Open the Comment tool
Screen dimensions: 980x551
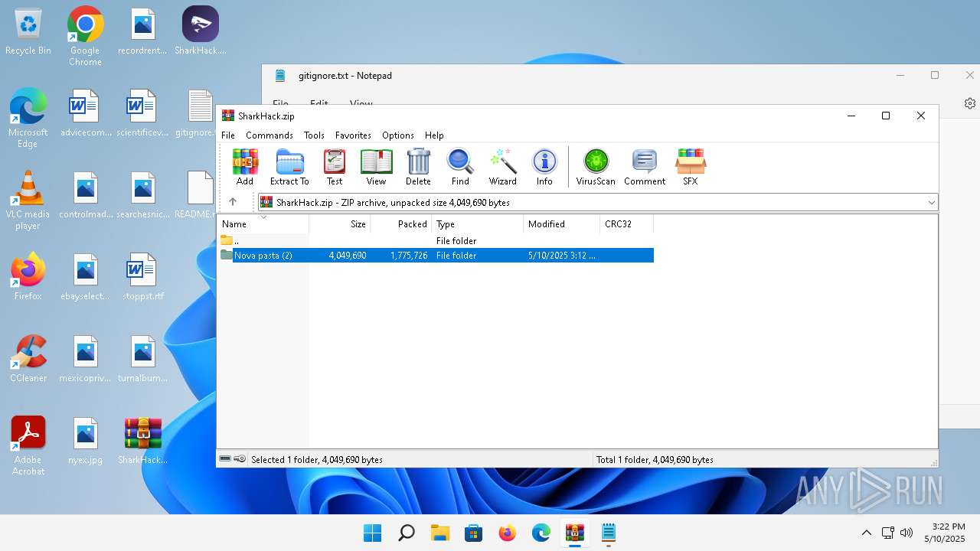[x=645, y=167]
